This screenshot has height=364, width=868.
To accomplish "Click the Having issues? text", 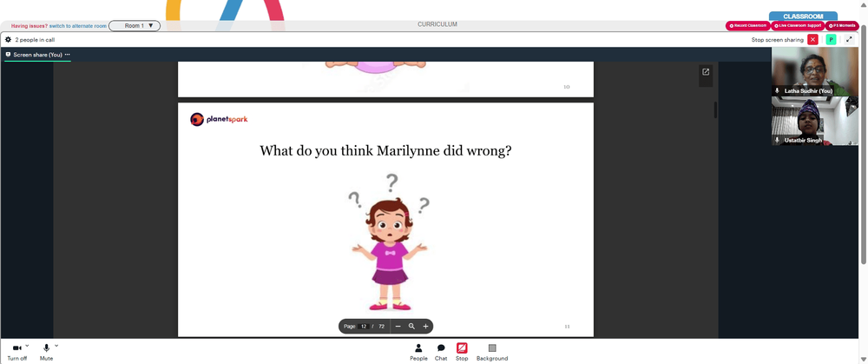I will click(30, 26).
